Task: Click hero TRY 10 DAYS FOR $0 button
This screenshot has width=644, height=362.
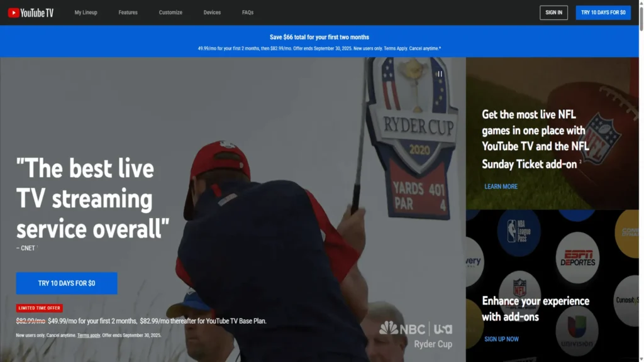Action: click(67, 283)
